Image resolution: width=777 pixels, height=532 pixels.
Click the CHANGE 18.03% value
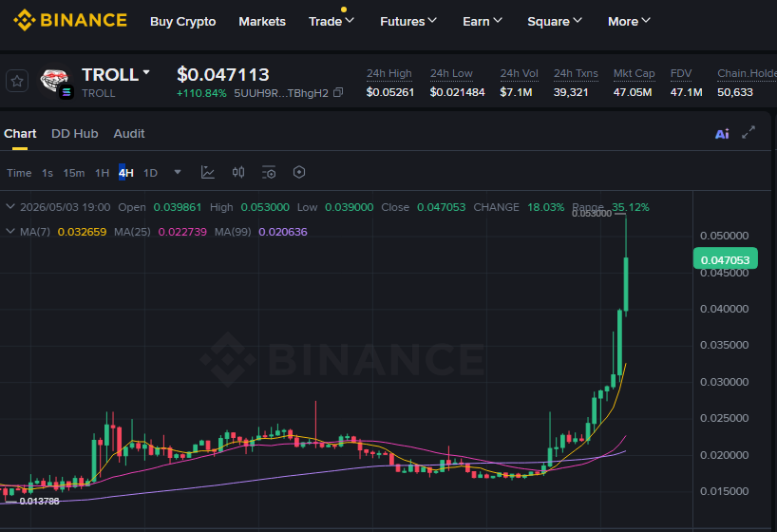pyautogui.click(x=545, y=207)
